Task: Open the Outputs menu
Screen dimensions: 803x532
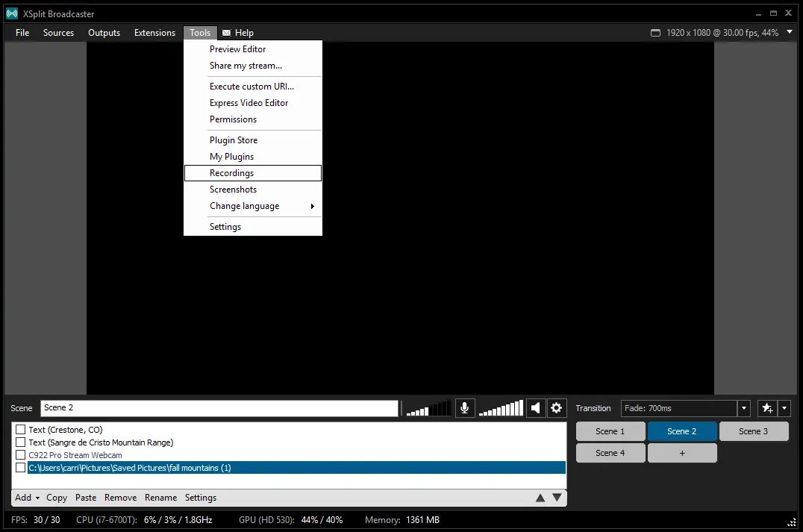Action: pyautogui.click(x=104, y=33)
